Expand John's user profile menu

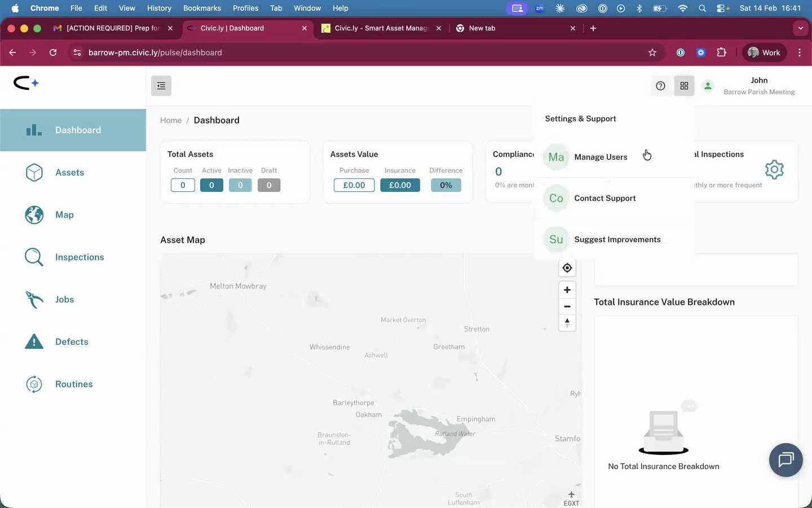(758, 86)
